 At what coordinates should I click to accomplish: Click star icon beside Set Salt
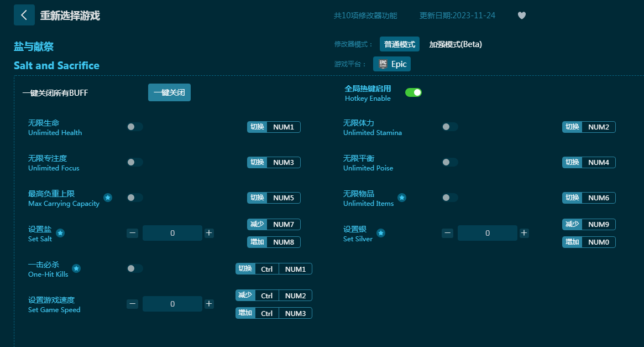(x=60, y=233)
